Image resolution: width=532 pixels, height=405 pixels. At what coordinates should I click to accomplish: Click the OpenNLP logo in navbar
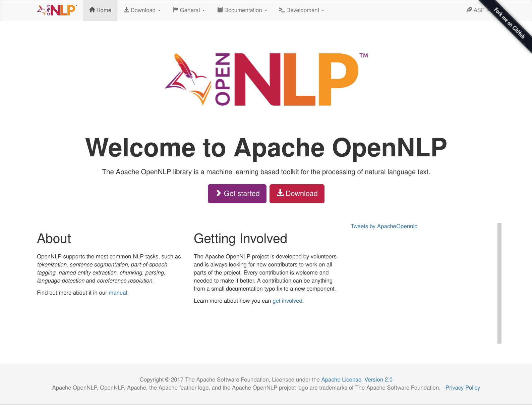click(57, 10)
